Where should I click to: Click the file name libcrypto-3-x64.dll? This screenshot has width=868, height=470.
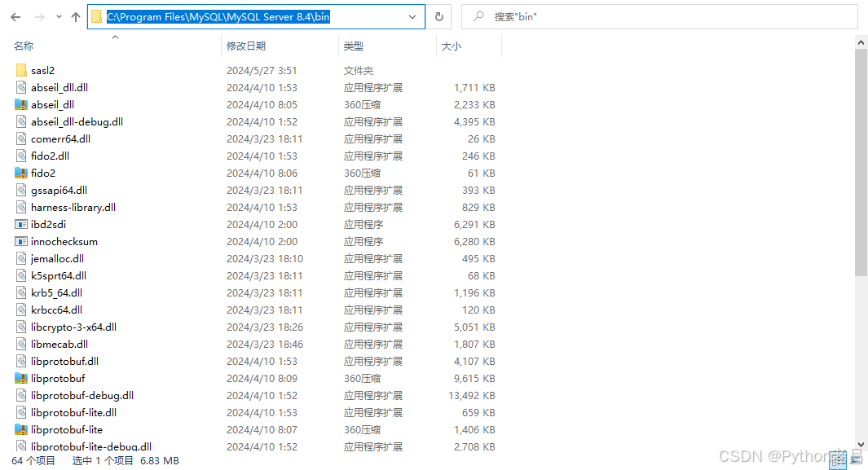73,327
